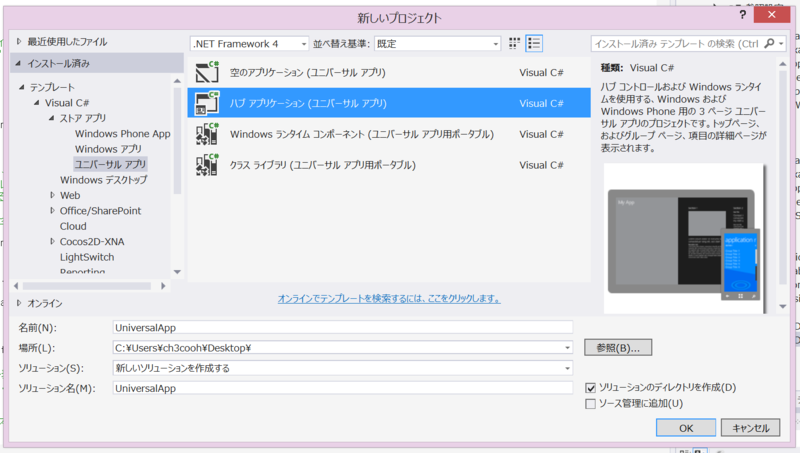Click the search magnifier icon
Screen dimensions: 800x453
(x=769, y=43)
